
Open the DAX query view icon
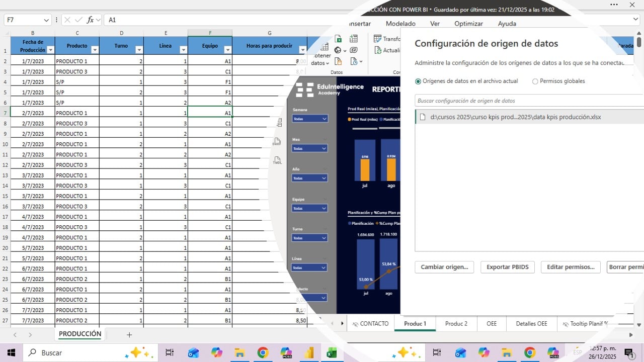[277, 142]
